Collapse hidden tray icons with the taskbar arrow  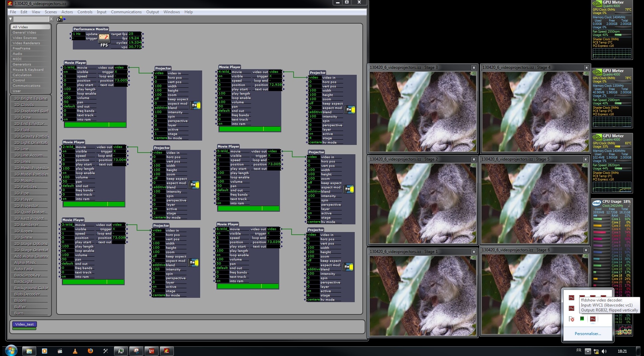point(588,351)
